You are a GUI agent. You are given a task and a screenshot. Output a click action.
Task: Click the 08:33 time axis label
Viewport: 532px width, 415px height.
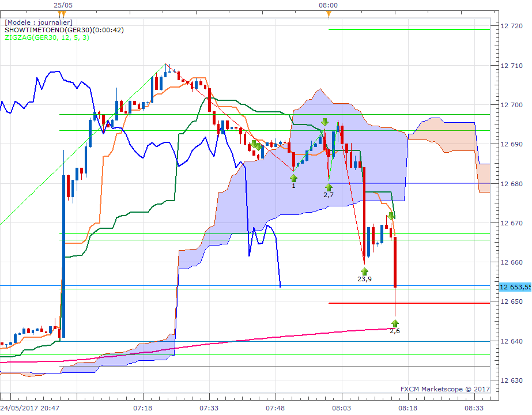pos(474,408)
